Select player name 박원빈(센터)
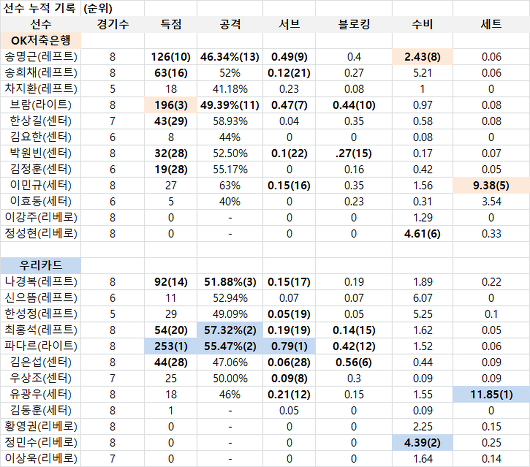This screenshot has width=530, height=467. click(x=41, y=153)
